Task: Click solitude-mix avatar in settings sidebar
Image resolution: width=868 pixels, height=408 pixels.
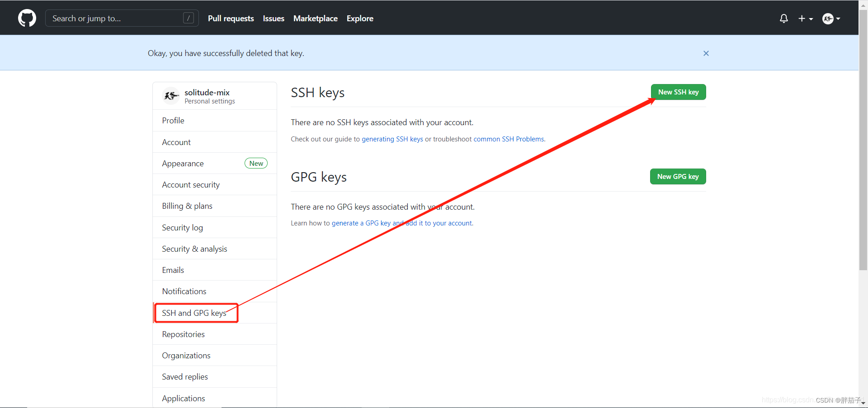Action: point(171,96)
